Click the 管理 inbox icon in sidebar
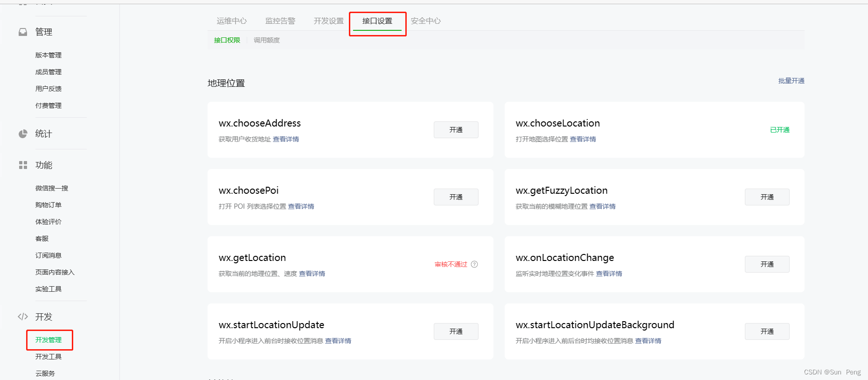The width and height of the screenshot is (868, 380). click(x=23, y=32)
